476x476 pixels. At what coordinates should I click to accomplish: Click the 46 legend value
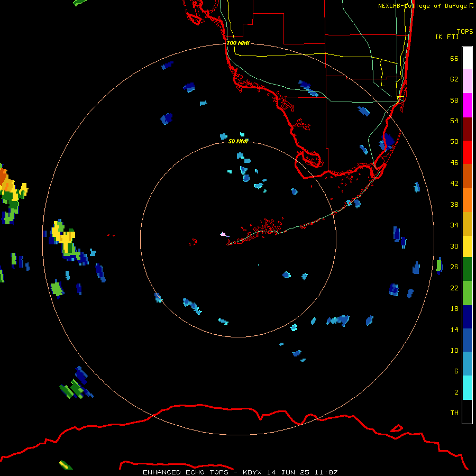[x=454, y=163]
